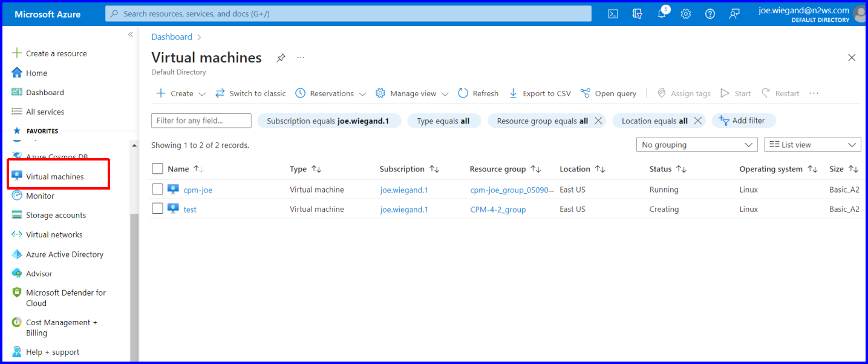The width and height of the screenshot is (868, 364).
Task: Click the sidebar favorites scrollbar
Action: tap(134, 288)
